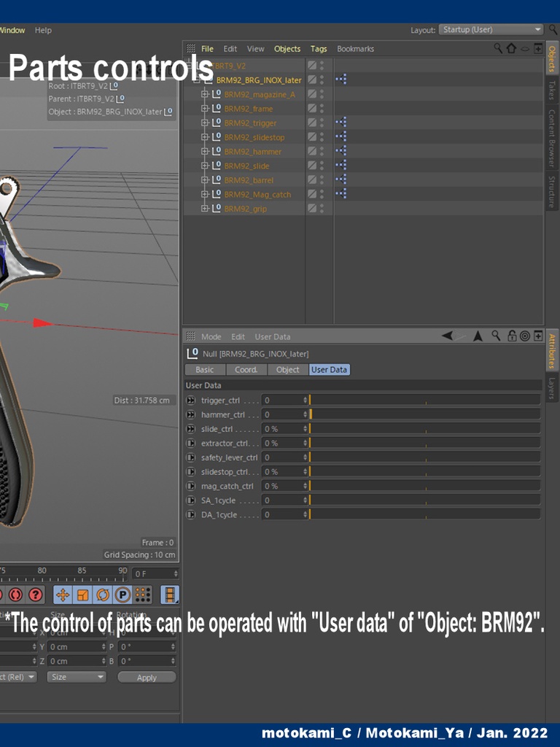Click the hammer_ctrl slider track

coord(425,414)
